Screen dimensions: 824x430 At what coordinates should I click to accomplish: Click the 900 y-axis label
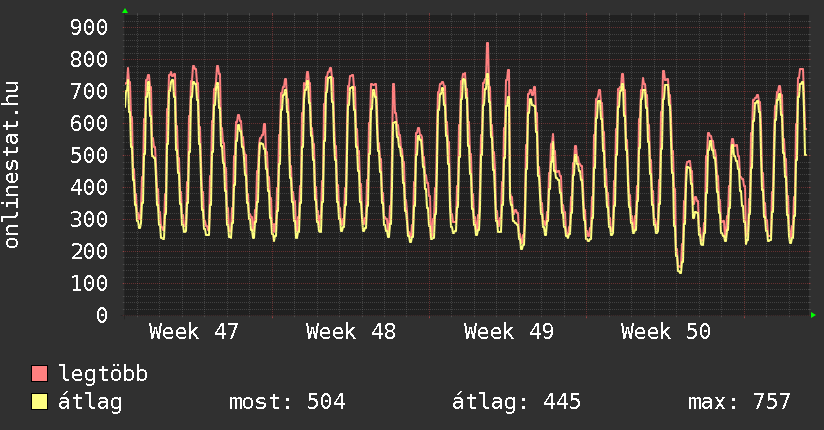pos(88,27)
